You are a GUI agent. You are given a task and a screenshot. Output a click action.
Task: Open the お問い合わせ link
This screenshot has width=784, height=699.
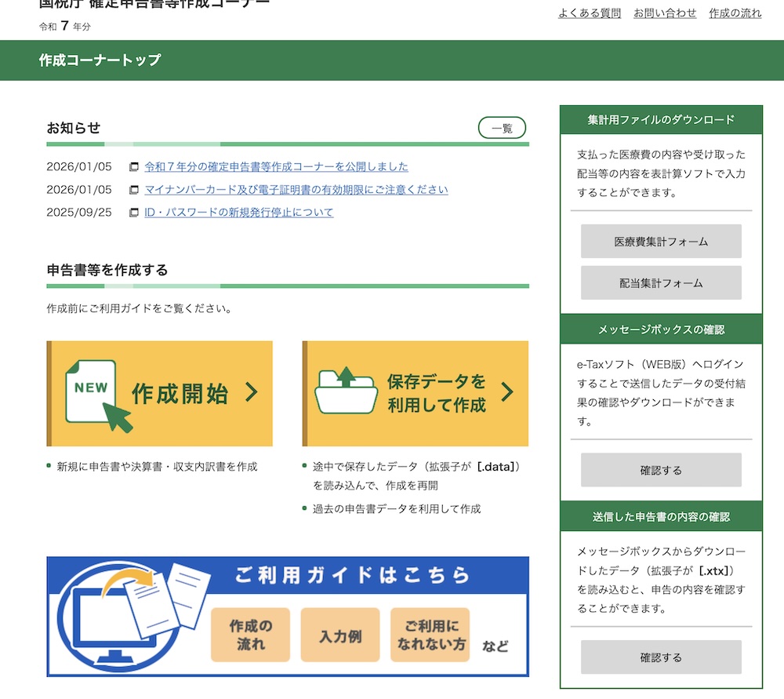tap(664, 13)
